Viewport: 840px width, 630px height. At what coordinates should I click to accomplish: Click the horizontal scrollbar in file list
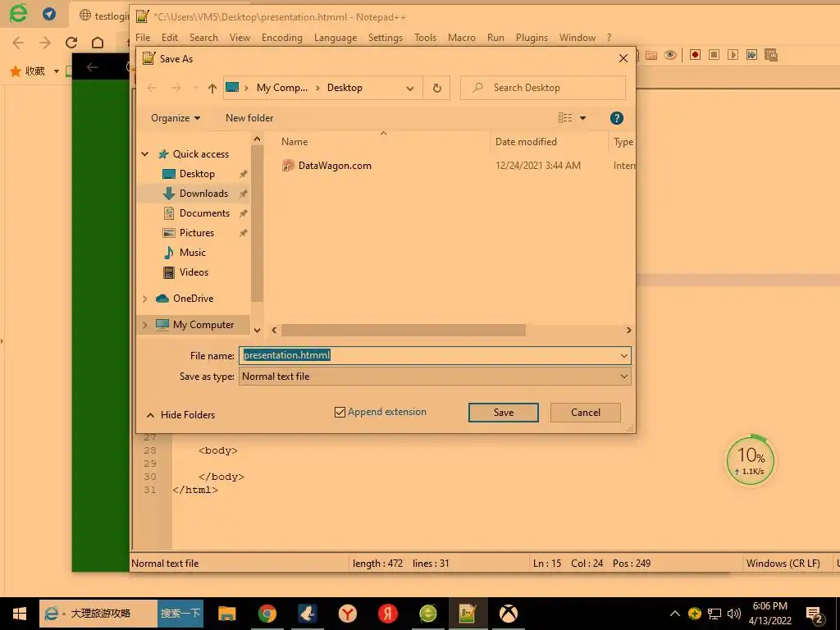(403, 330)
